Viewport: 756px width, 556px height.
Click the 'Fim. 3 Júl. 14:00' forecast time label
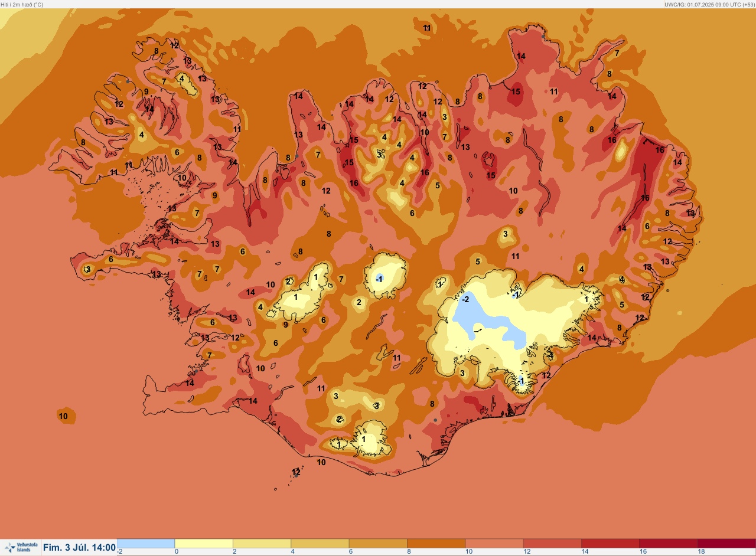(79, 548)
